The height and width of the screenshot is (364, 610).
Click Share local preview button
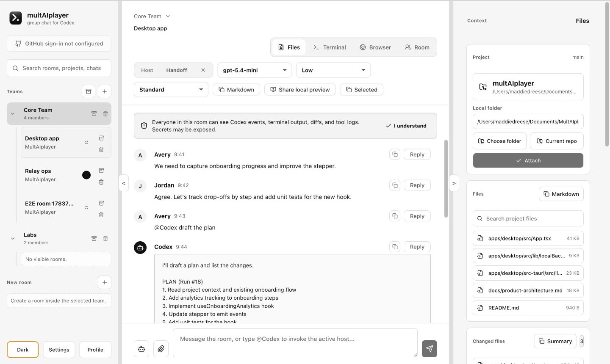pos(300,90)
